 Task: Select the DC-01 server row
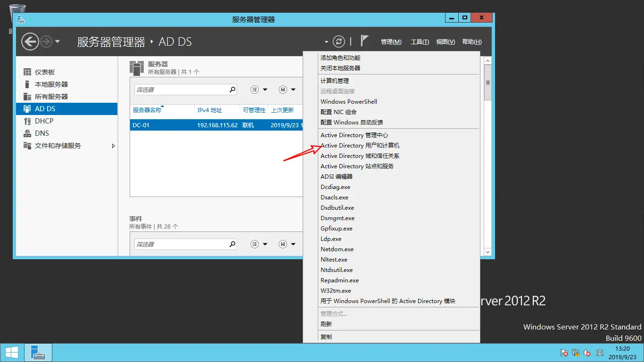click(216, 125)
